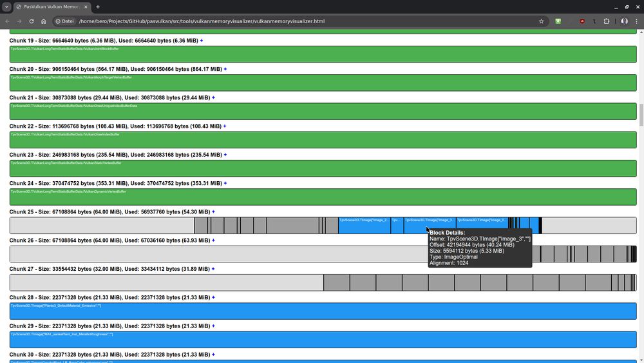This screenshot has height=363, width=644.
Task: Click the Datei site info chip
Action: pyautogui.click(x=64, y=21)
